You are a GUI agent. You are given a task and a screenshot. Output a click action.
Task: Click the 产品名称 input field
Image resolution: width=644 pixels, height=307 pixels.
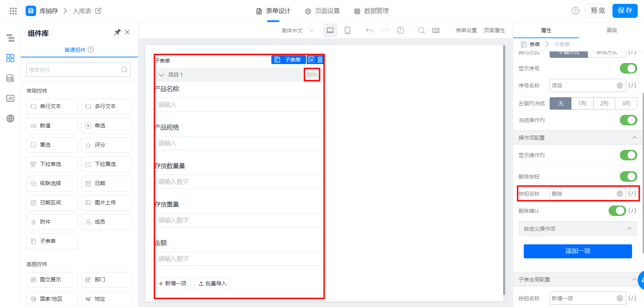coord(238,105)
